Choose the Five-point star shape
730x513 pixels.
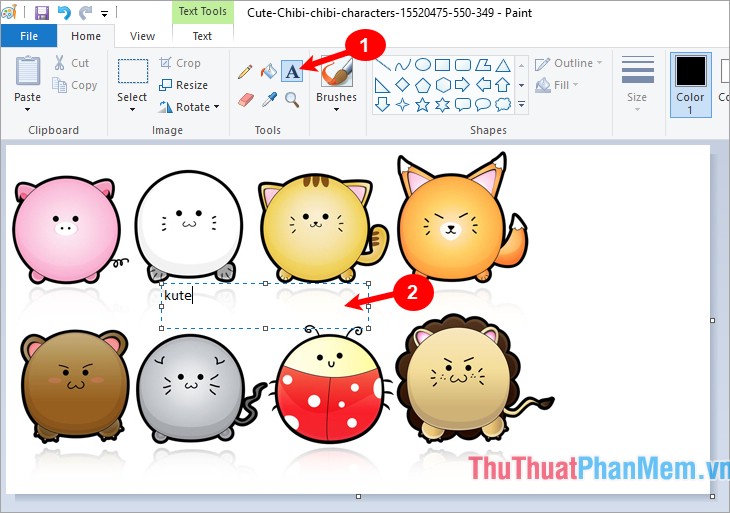coord(422,104)
